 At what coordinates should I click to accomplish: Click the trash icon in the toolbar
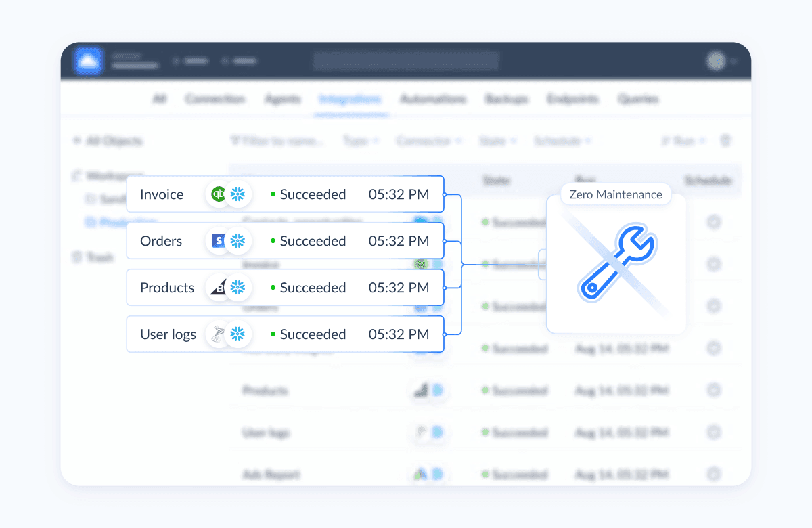725,141
